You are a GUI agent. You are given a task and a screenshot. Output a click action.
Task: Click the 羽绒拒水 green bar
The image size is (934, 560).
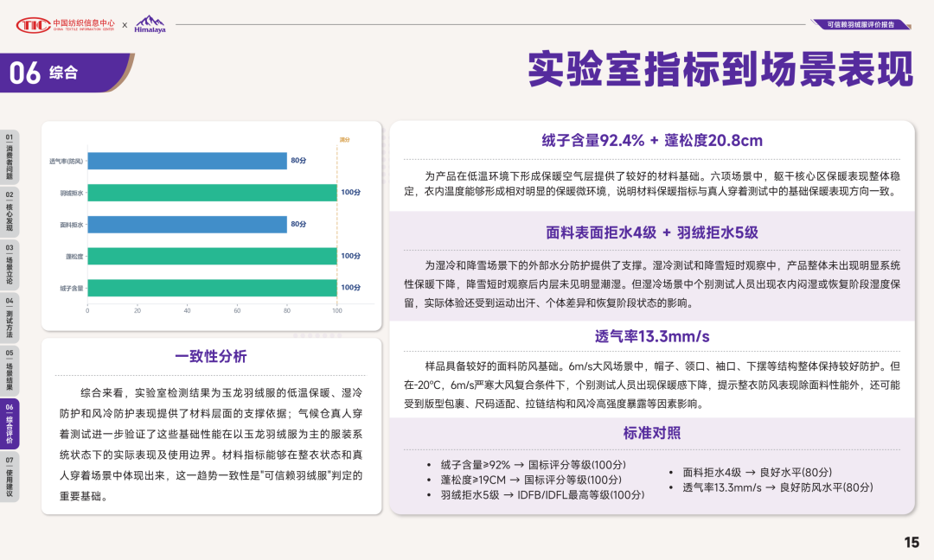pyautogui.click(x=212, y=192)
